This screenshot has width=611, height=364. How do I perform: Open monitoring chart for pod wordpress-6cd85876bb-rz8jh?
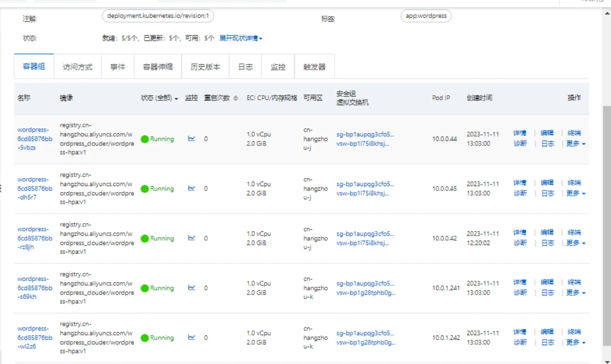[x=191, y=238]
